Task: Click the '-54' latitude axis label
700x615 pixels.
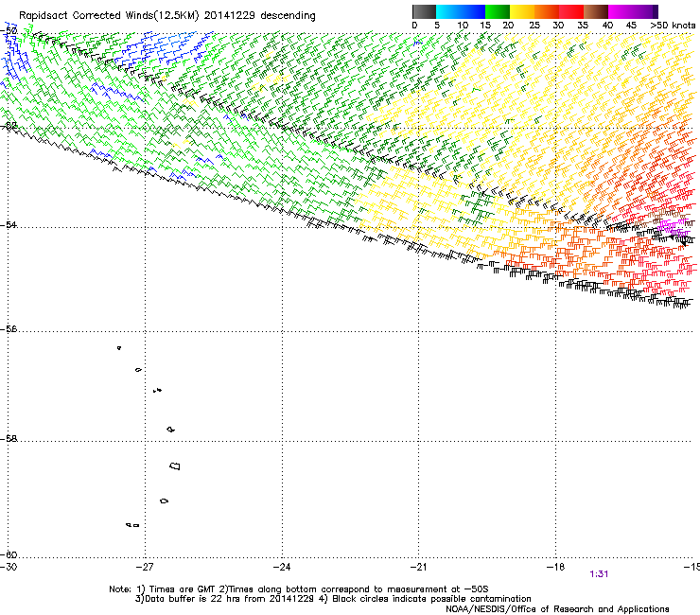Action: click(x=9, y=224)
